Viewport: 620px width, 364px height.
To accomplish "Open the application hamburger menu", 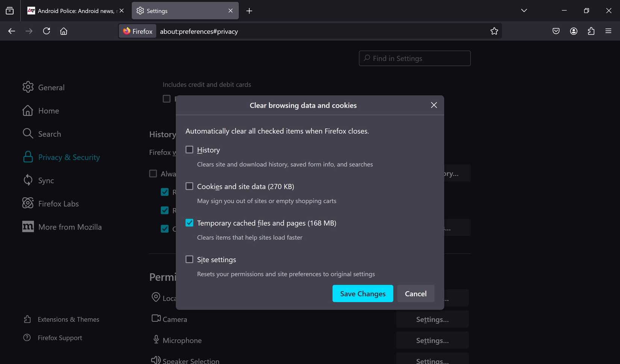I will (608, 31).
